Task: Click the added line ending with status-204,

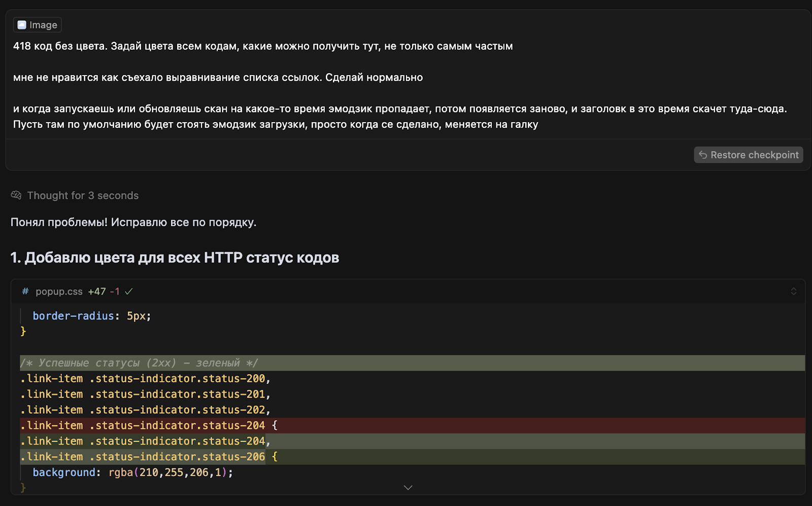Action: pos(413,441)
